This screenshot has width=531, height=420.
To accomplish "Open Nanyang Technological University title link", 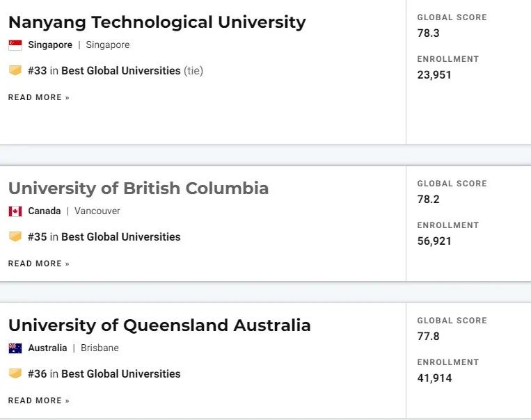I will (157, 23).
